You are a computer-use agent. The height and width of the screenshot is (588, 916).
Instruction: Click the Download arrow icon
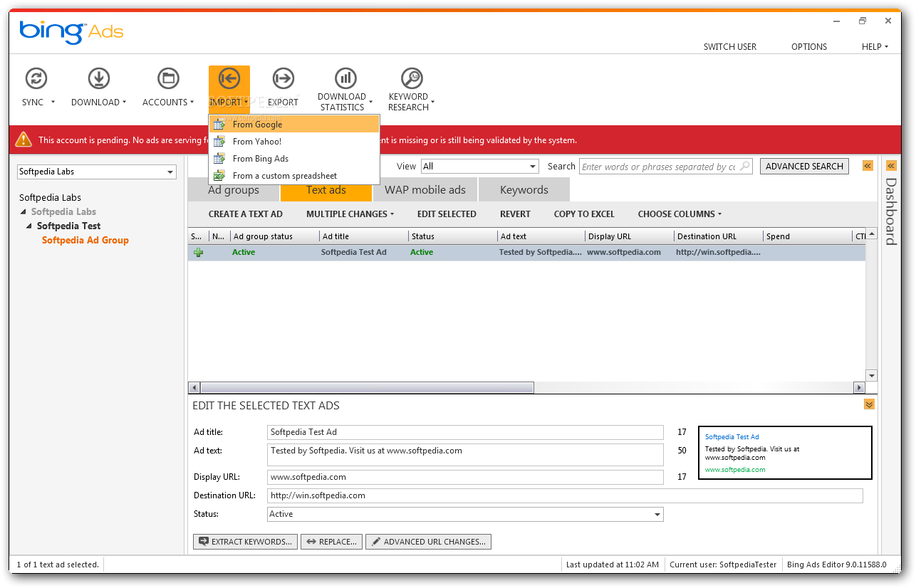98,78
